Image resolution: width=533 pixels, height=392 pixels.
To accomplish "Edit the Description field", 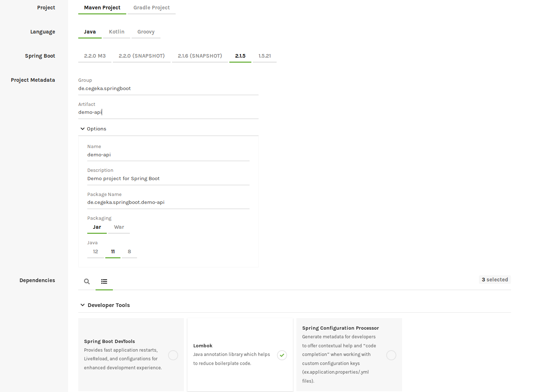I will click(168, 179).
